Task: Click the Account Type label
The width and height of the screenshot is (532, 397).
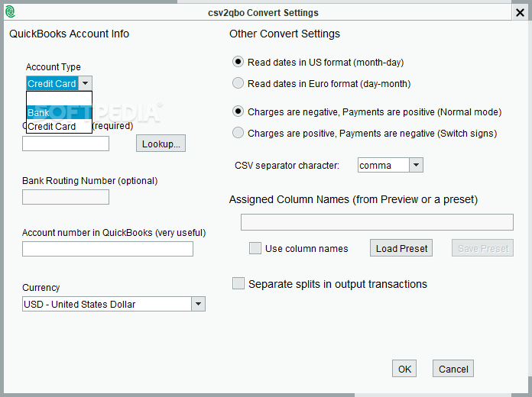Action: click(54, 66)
